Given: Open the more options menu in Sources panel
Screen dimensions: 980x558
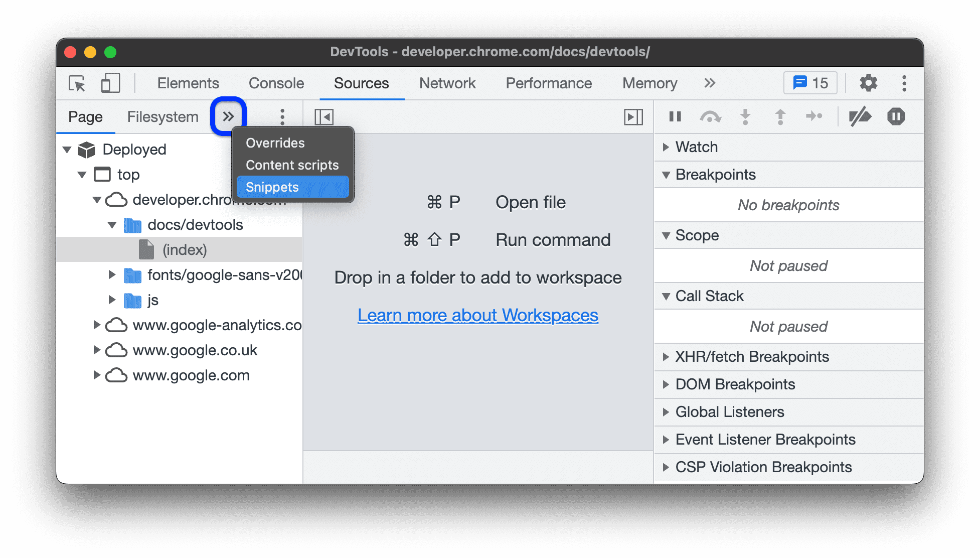Looking at the screenshot, I should (x=281, y=116).
